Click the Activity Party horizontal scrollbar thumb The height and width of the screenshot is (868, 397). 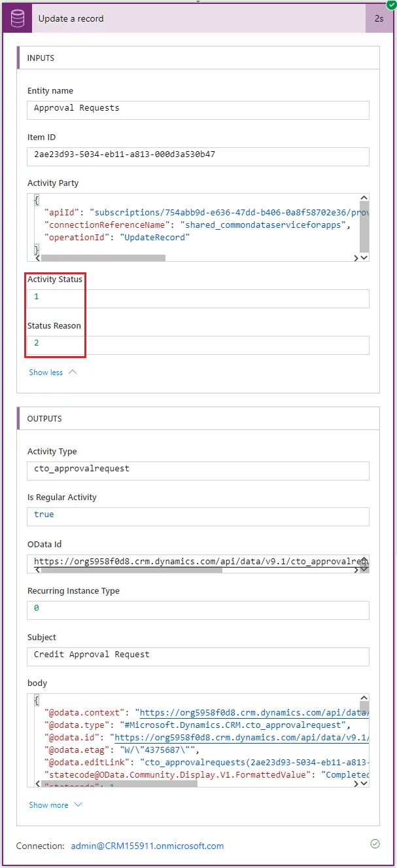[x=103, y=258]
